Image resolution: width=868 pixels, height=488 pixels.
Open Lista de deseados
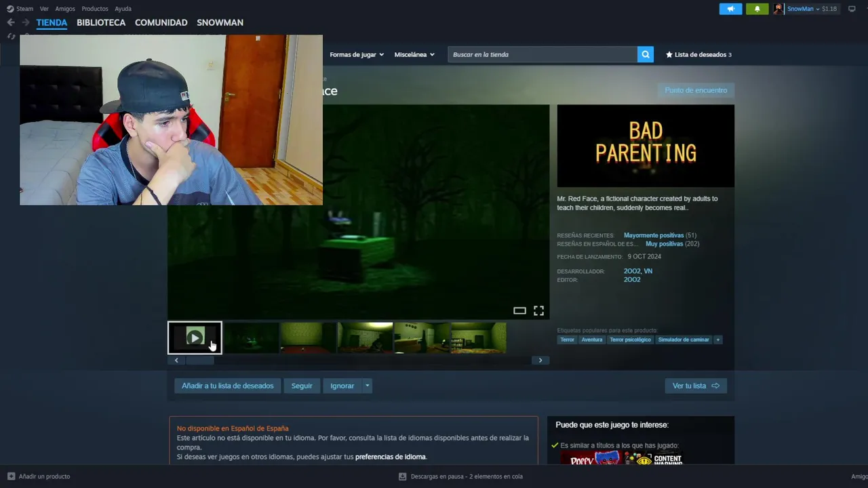point(698,54)
